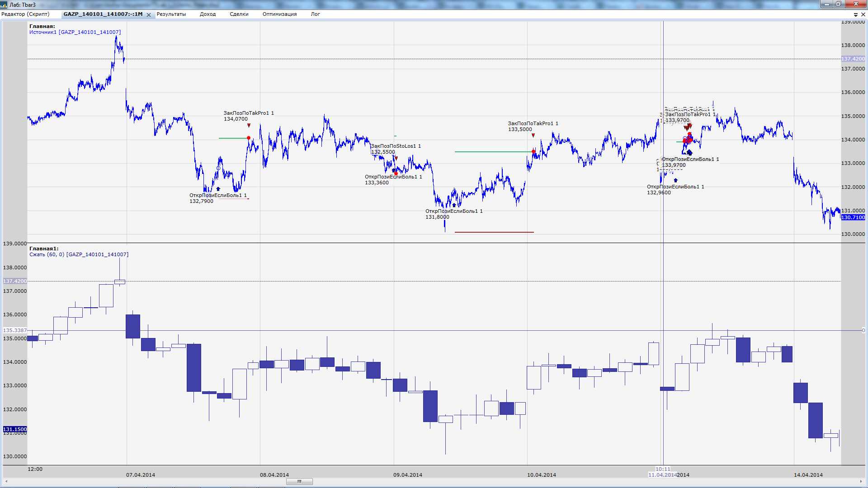The height and width of the screenshot is (488, 868).
Task: Go to the Сделки tab
Action: [x=239, y=14]
